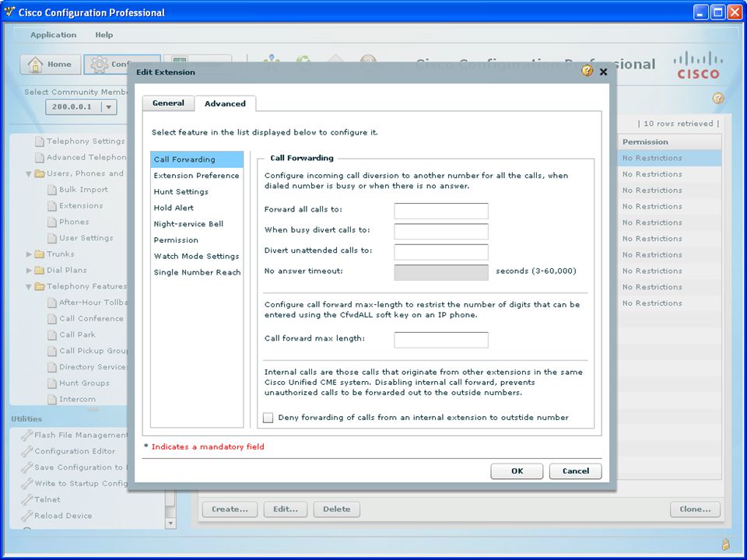Open User Settings page
This screenshot has width=747, height=560.
pos(80,238)
